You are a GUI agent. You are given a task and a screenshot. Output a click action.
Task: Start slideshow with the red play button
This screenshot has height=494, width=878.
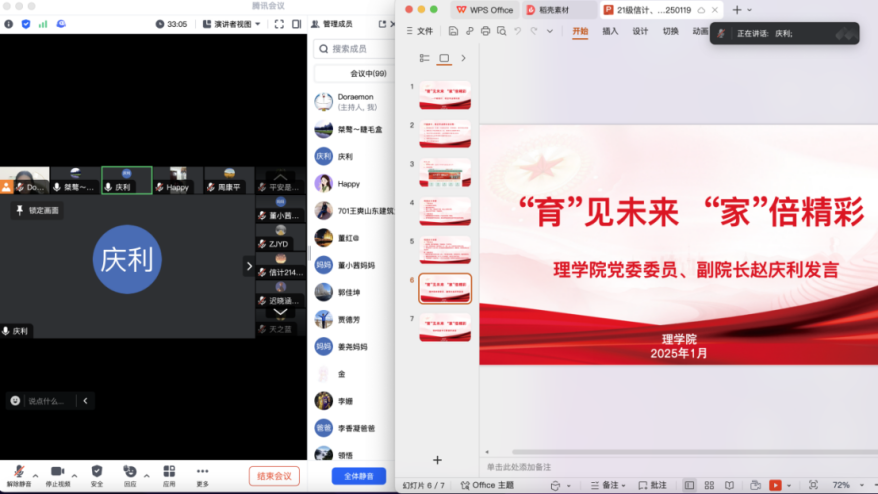(775, 485)
